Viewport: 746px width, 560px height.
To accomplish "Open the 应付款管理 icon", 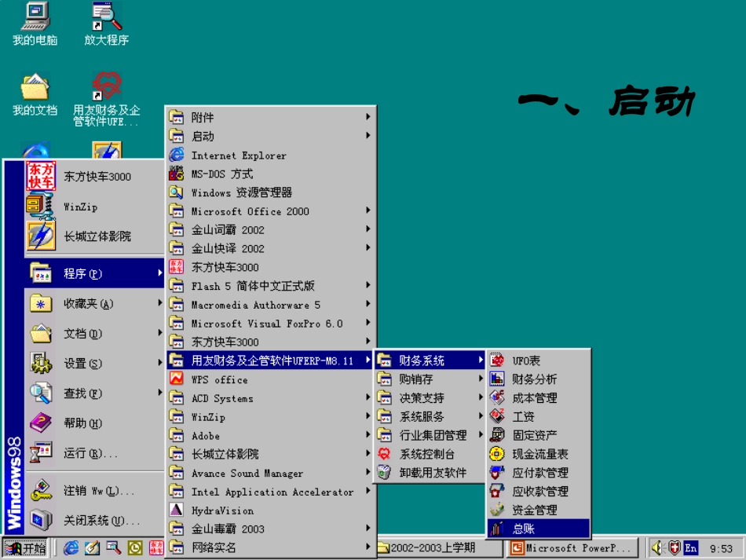I will click(x=497, y=473).
